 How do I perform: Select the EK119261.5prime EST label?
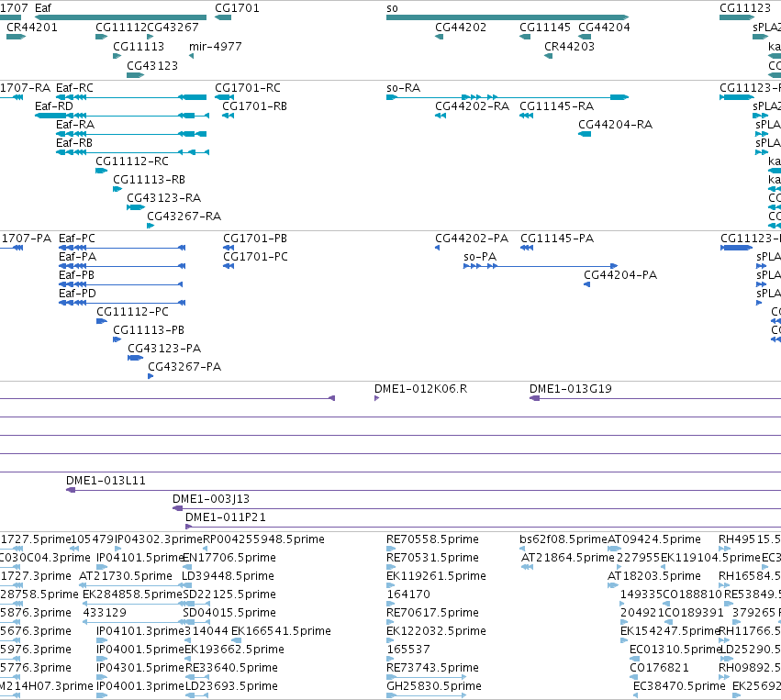coord(436,576)
